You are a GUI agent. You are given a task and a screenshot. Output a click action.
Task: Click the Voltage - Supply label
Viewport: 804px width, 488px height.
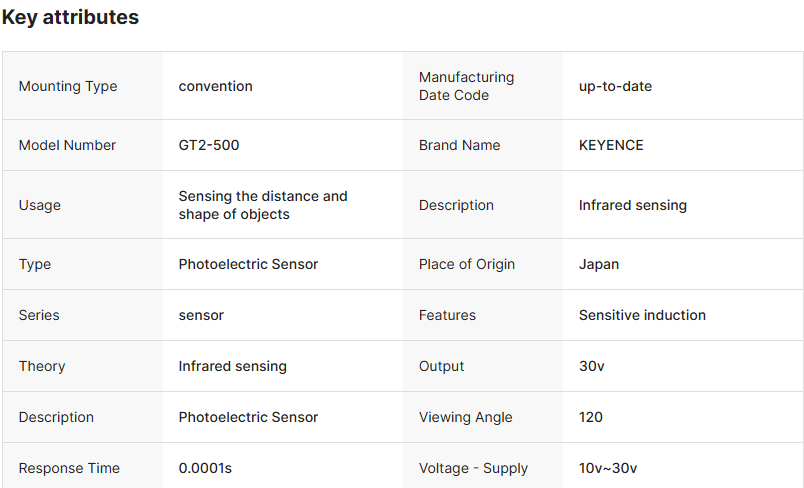[473, 468]
